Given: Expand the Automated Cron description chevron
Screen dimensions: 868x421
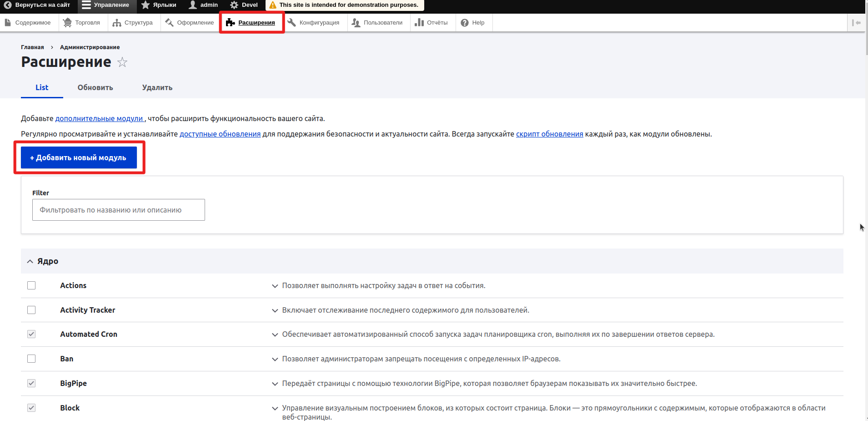Looking at the screenshot, I should pyautogui.click(x=275, y=335).
